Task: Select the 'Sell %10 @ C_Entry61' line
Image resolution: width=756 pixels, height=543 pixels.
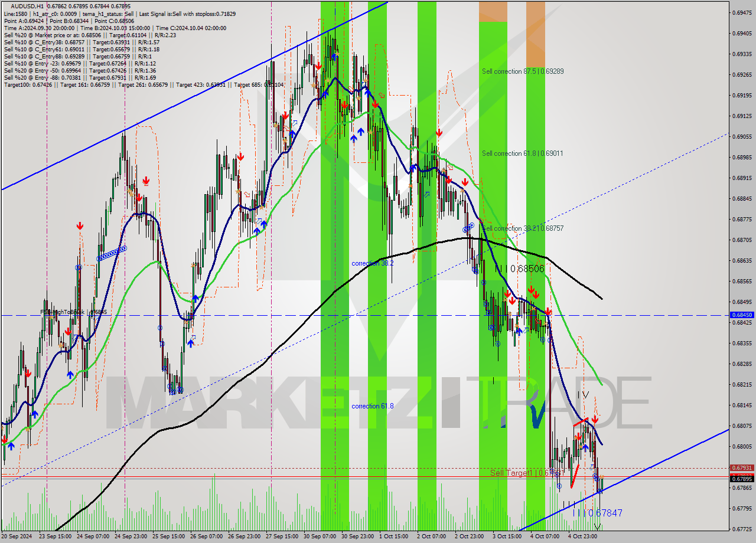Action: click(82, 49)
